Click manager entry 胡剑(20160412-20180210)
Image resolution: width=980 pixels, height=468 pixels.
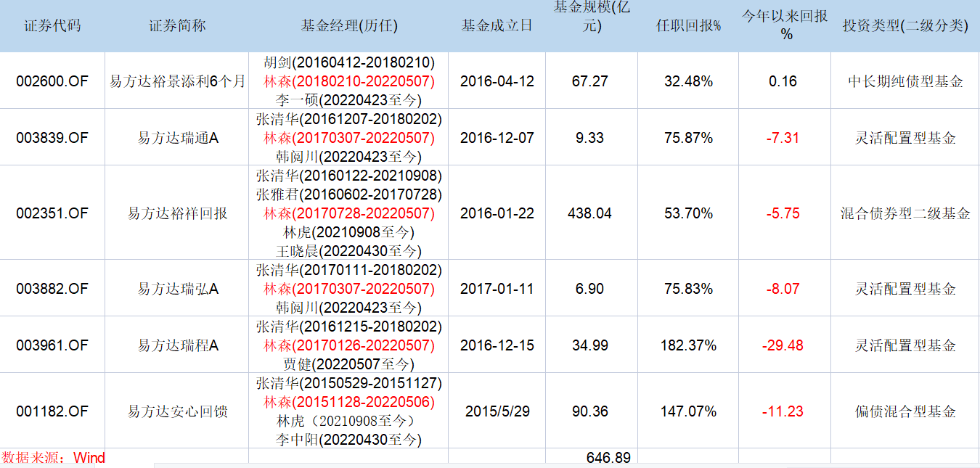pyautogui.click(x=348, y=62)
